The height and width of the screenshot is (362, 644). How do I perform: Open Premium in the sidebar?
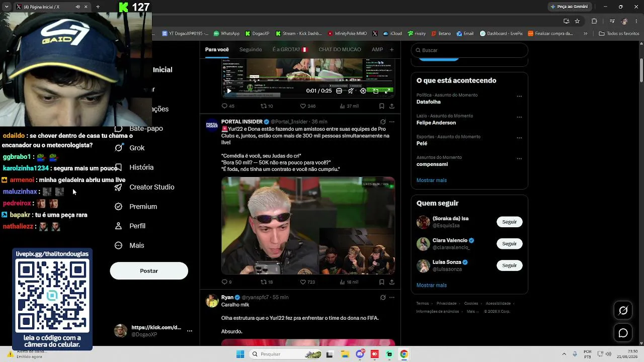pos(136,207)
